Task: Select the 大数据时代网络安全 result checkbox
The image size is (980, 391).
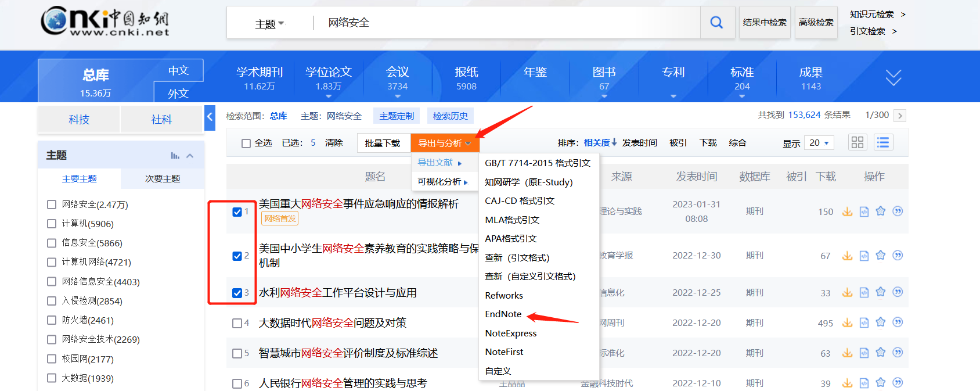Action: point(237,323)
